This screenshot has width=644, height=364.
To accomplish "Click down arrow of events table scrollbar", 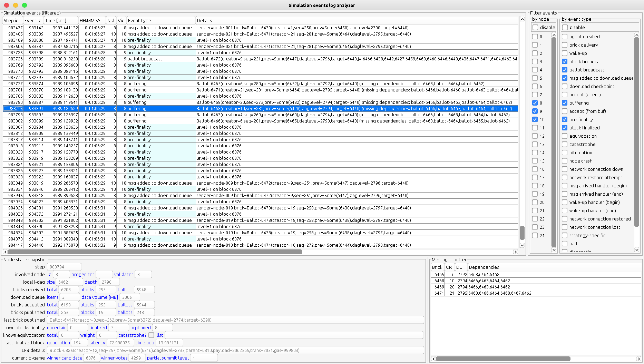I will [522, 245].
